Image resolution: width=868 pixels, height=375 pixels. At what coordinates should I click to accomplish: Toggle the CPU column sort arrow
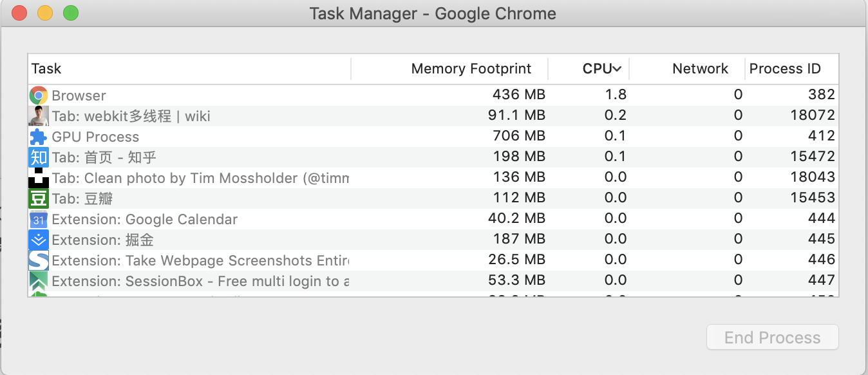click(x=616, y=69)
